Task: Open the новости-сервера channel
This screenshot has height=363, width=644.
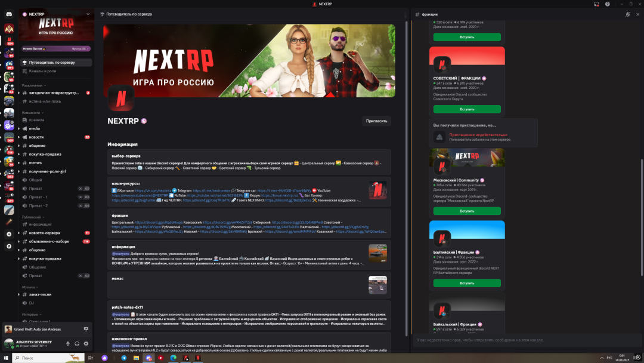Action: tap(56, 233)
